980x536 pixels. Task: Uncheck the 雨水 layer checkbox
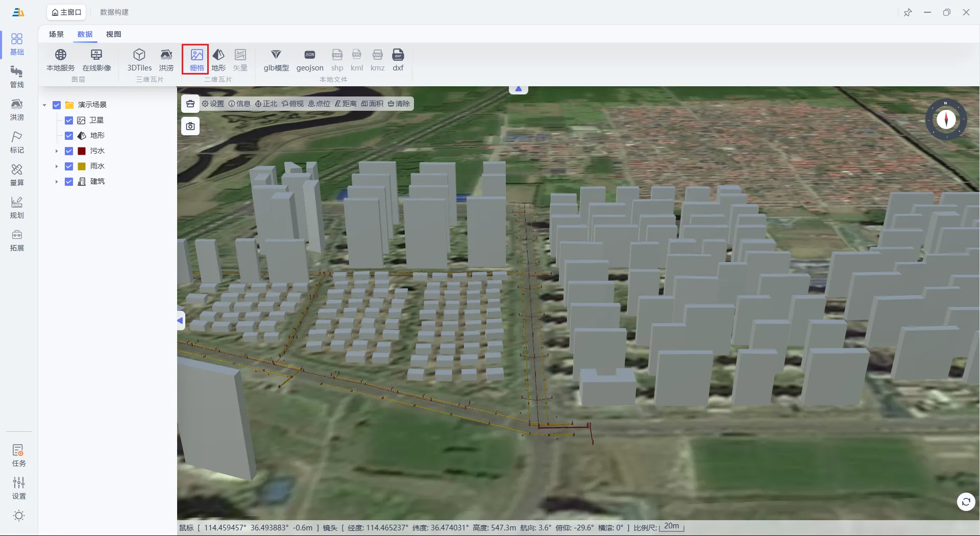click(69, 166)
